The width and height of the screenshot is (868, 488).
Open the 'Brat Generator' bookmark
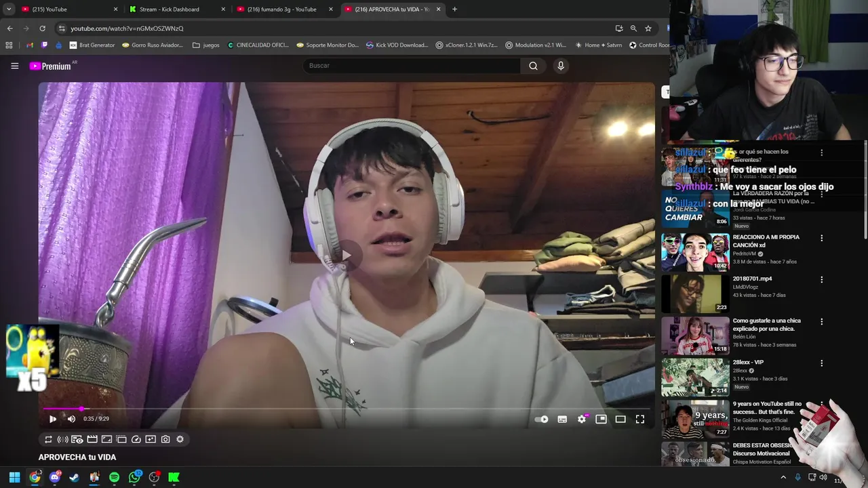92,45
